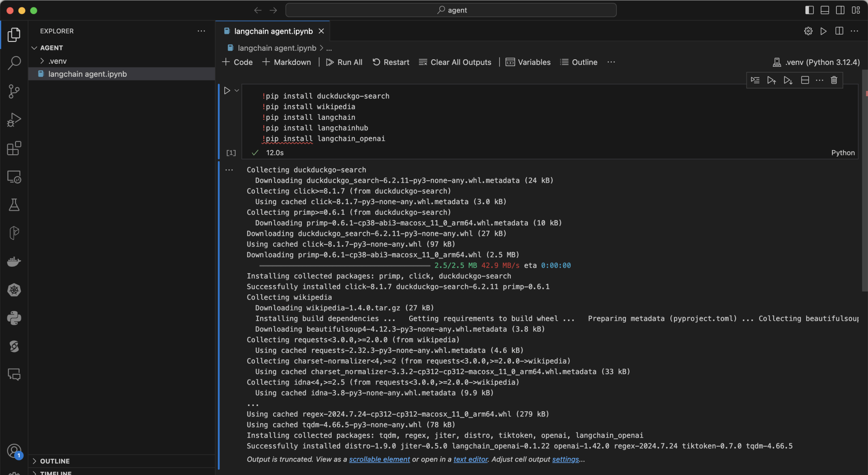Select langchain agent.ipynb in Explorer
Screen dimensions: 868x475
[x=87, y=74]
